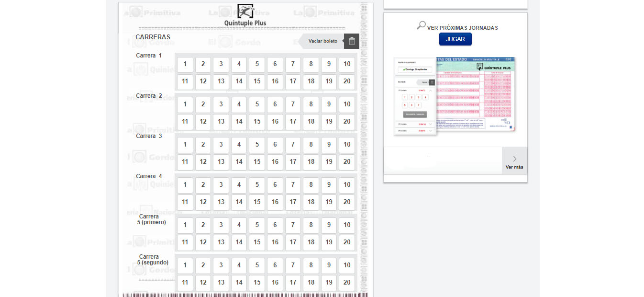This screenshot has height=297, width=644.
Task: Mark number 8 in Carrera 2
Action: point(311,105)
